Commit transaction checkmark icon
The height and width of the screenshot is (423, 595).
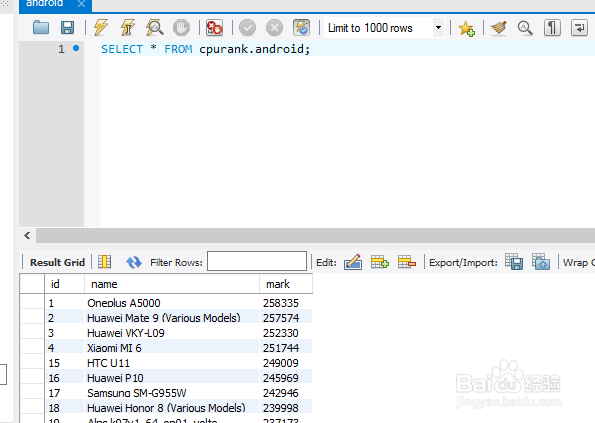[247, 28]
